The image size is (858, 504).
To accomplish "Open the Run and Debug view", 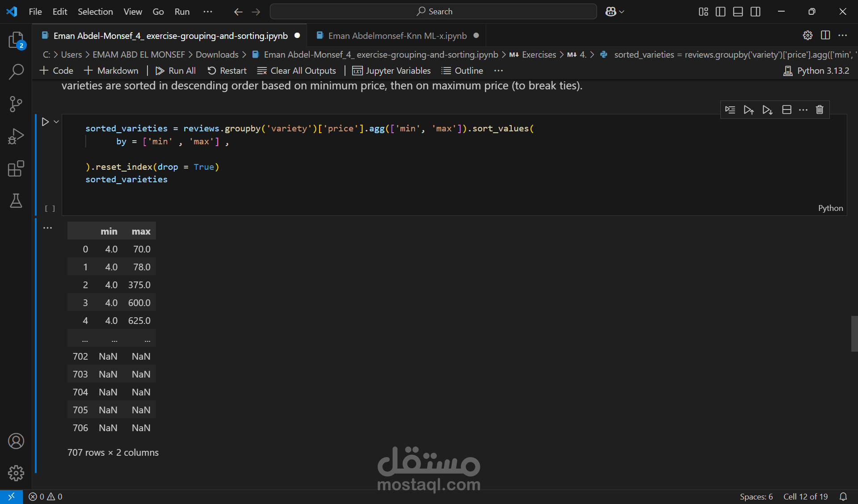I will [x=16, y=136].
